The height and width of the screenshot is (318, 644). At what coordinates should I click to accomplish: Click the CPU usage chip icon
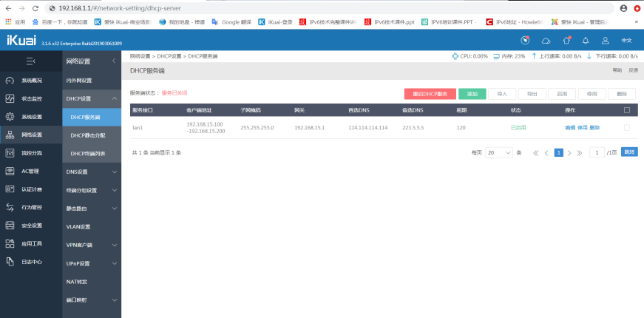455,56
